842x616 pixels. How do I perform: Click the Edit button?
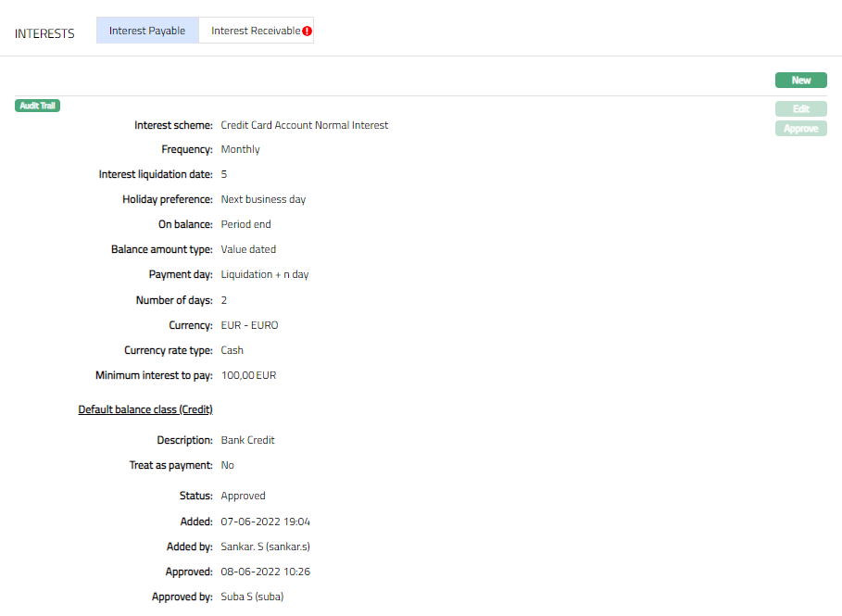800,109
